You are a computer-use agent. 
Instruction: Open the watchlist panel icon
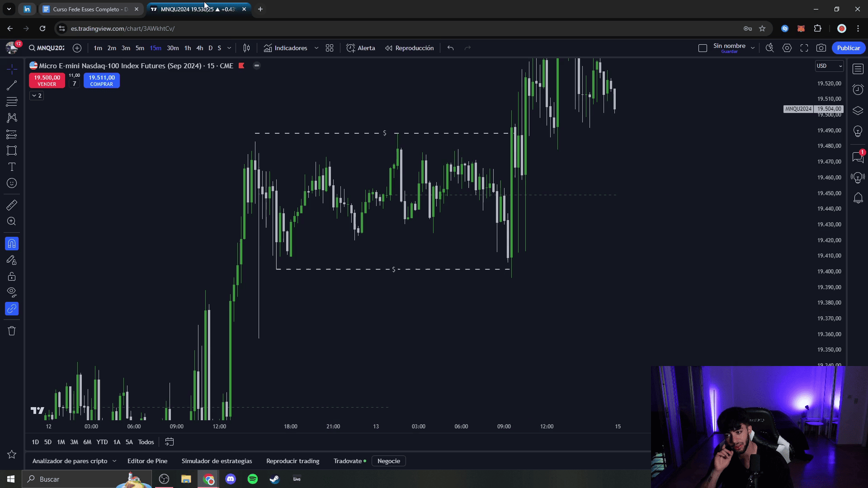[858, 69]
